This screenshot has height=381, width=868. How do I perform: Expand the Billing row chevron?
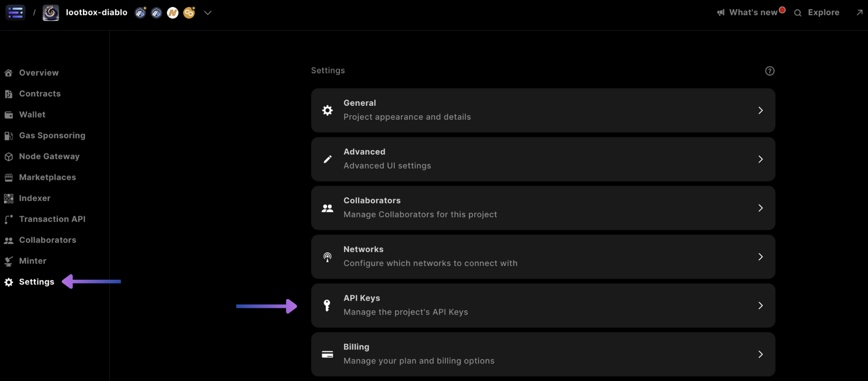pos(760,354)
